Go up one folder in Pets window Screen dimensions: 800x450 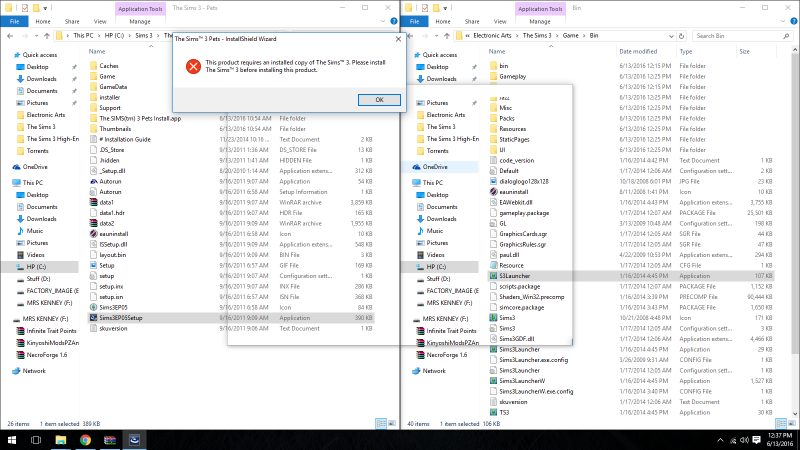click(x=47, y=36)
